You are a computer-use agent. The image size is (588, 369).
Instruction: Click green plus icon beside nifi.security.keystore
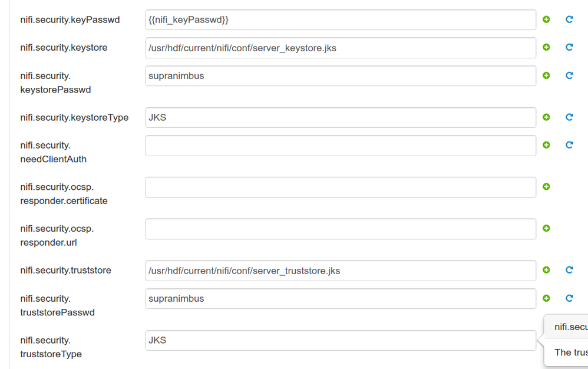(546, 47)
